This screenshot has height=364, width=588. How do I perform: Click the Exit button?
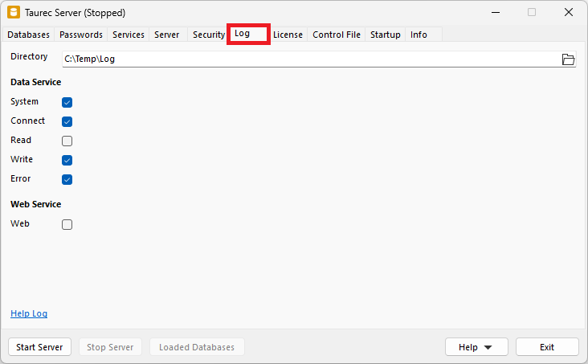point(547,347)
